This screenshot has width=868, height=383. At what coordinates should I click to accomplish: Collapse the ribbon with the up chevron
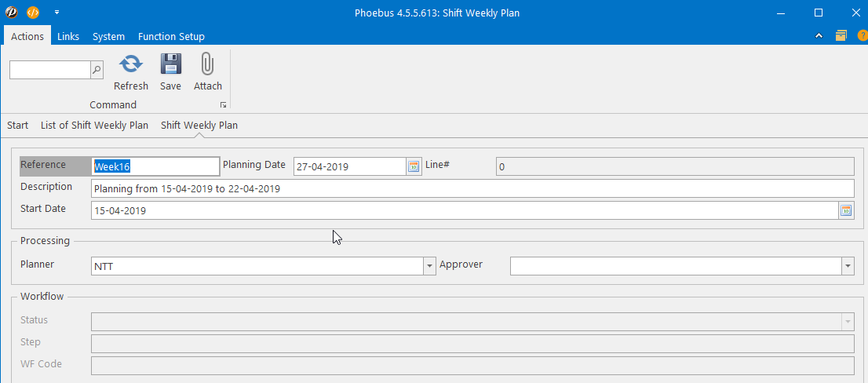click(819, 36)
